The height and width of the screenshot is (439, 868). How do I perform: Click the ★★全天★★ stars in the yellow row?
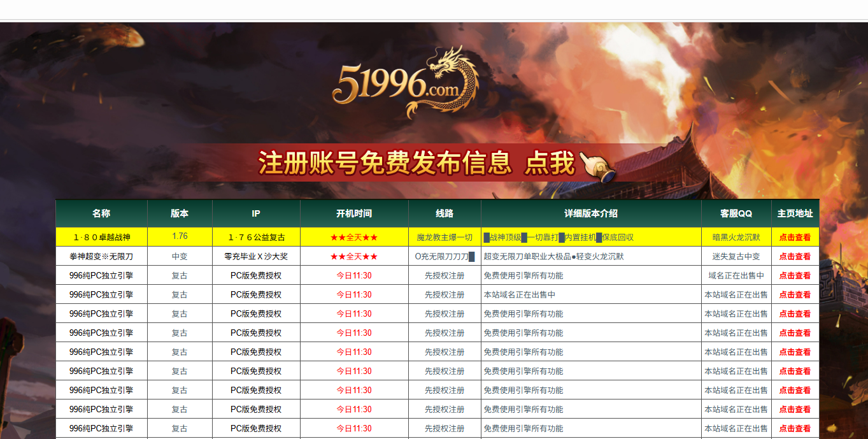point(354,238)
